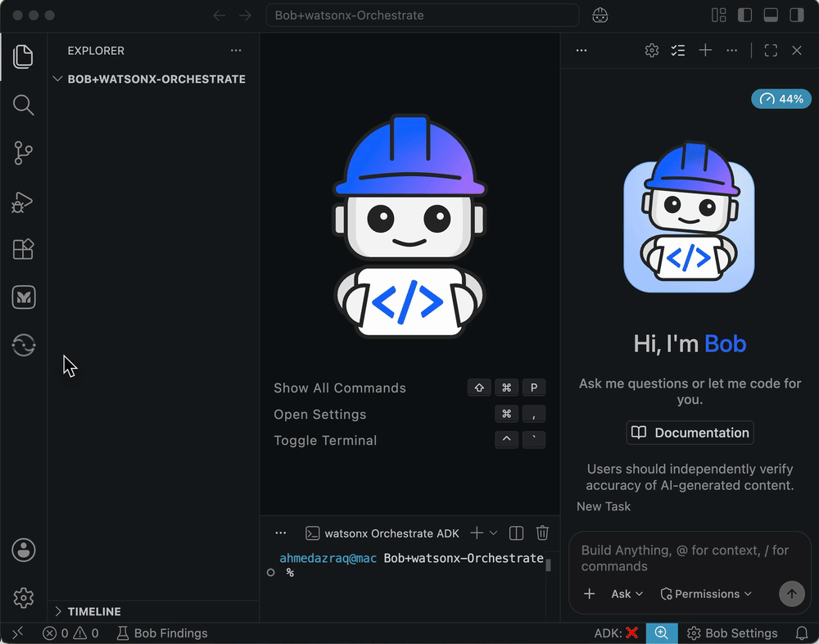This screenshot has height=644, width=819.
Task: Open the Manage gear in activity bar
Action: 24,597
